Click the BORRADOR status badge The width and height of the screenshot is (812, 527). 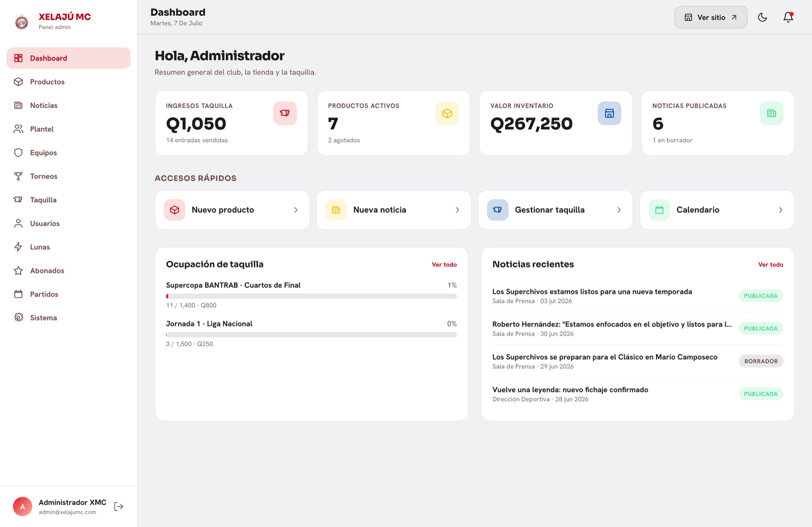point(761,361)
